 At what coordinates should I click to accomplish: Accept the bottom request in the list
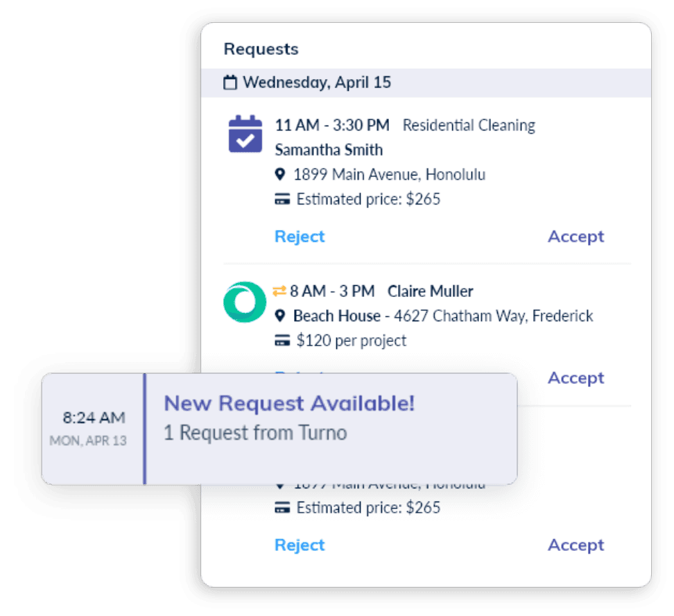(576, 545)
